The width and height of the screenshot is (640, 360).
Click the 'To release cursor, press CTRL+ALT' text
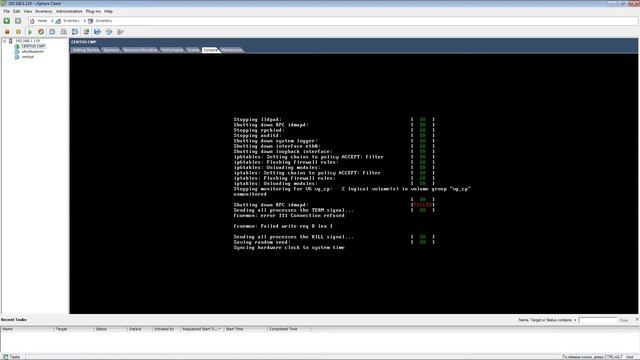pos(592,357)
